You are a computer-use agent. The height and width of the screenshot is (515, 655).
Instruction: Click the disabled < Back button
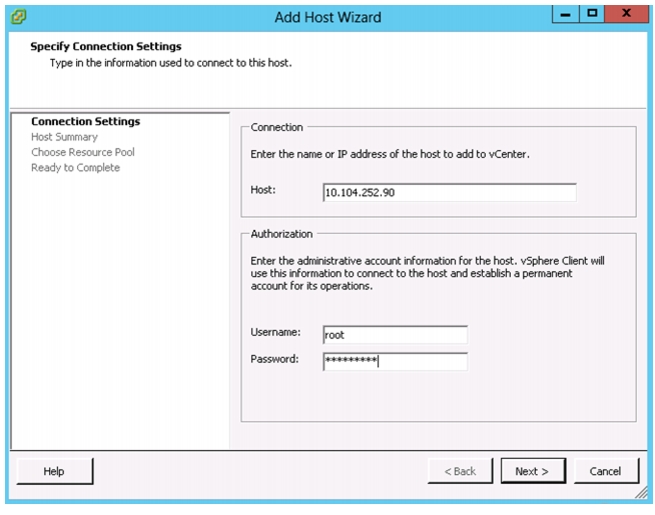point(460,471)
